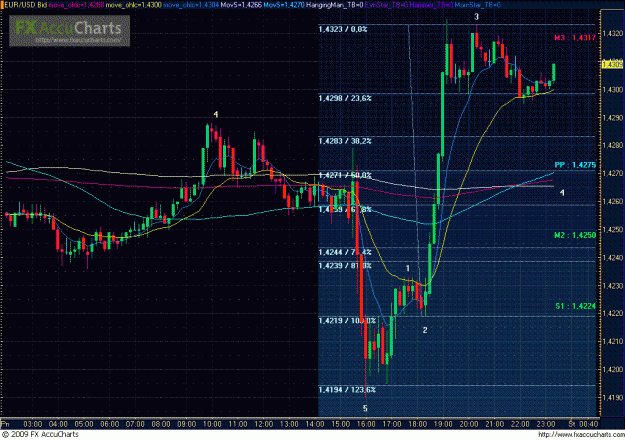Click the 00:40 time label
Screen dimensions: 625x440
(589, 424)
